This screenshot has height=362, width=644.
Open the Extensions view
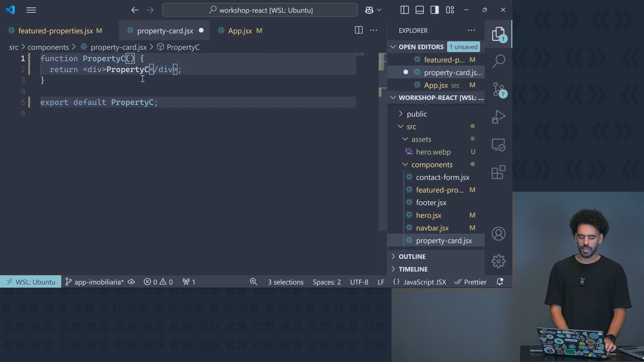point(498,173)
